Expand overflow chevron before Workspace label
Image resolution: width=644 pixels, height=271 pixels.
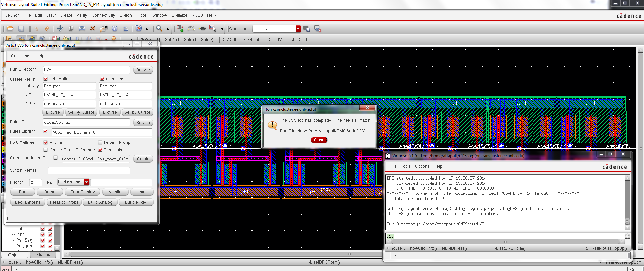(222, 29)
